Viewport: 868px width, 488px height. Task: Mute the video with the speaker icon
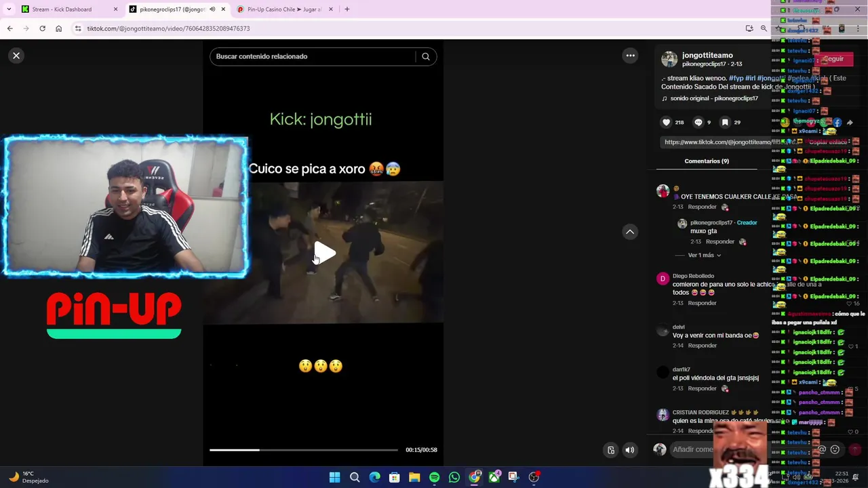(630, 449)
